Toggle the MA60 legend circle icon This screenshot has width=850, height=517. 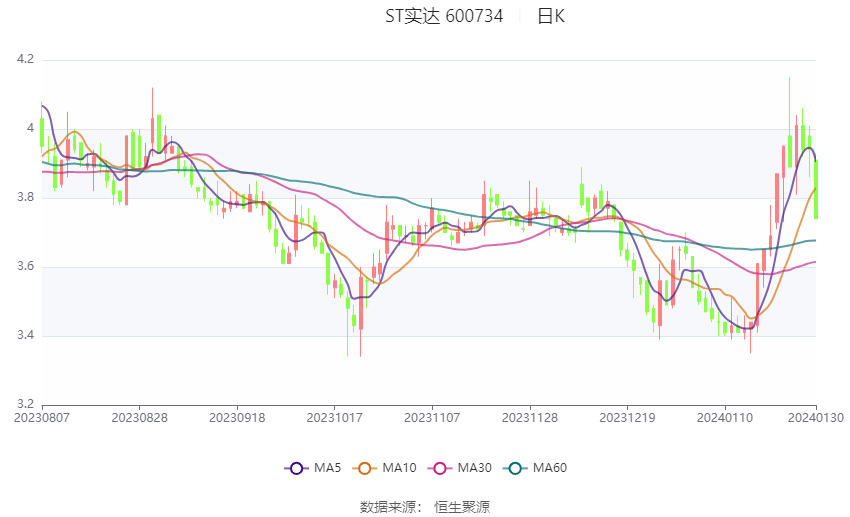(515, 468)
